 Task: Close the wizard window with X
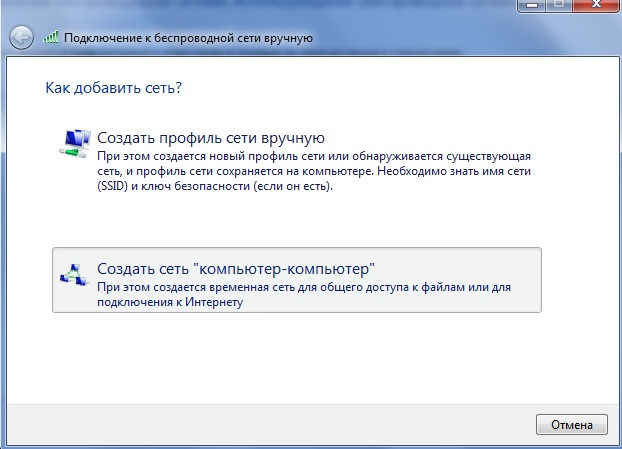point(596,6)
